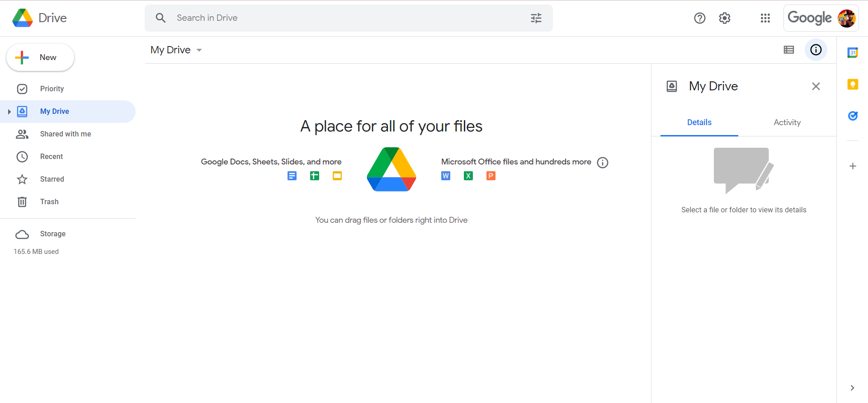Image resolution: width=868 pixels, height=403 pixels.
Task: Open the Google Keep side panel icon
Action: click(x=853, y=84)
